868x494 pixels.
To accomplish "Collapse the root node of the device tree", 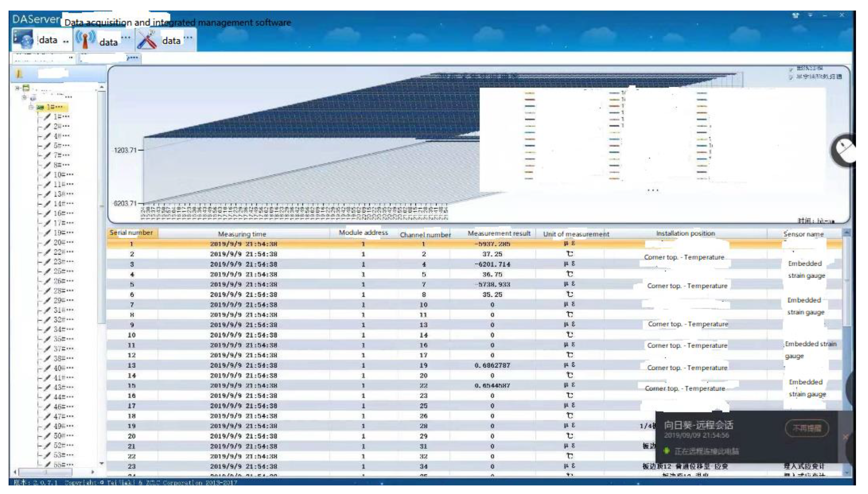I will [17, 88].
